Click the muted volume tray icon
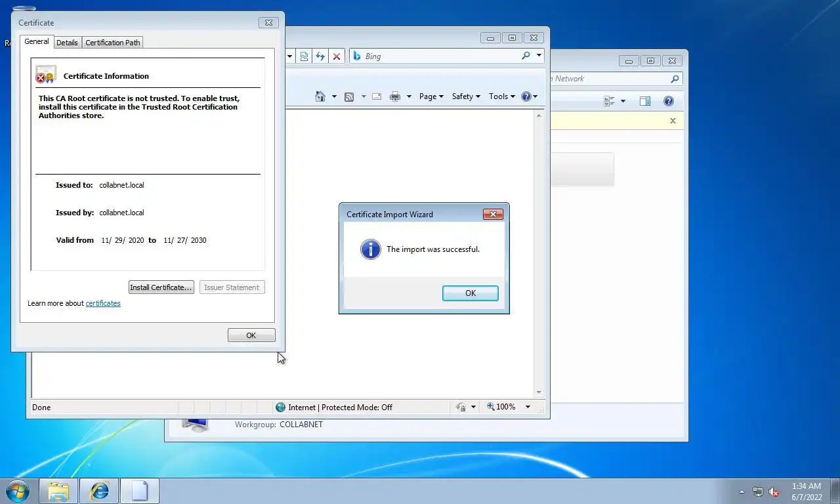 [x=774, y=492]
